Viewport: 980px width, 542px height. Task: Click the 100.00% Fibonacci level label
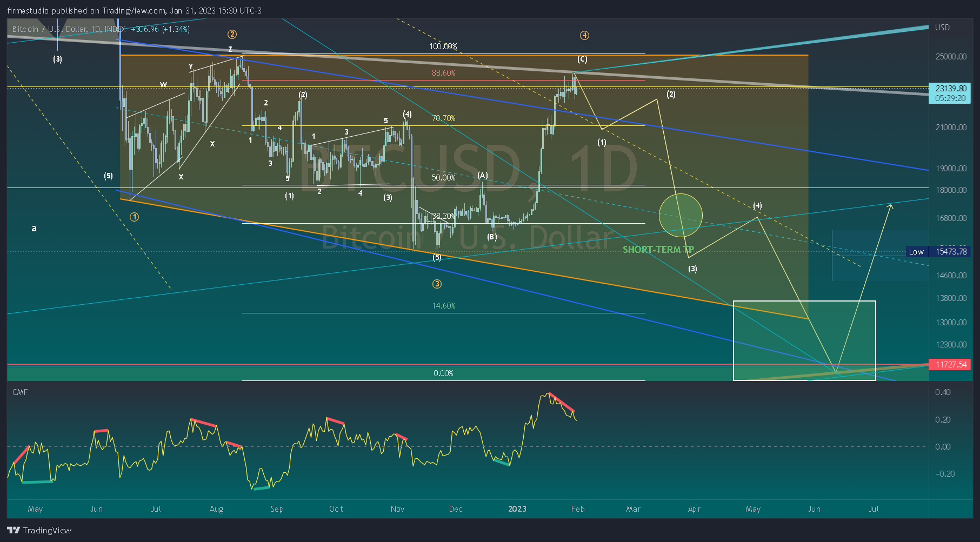(443, 46)
